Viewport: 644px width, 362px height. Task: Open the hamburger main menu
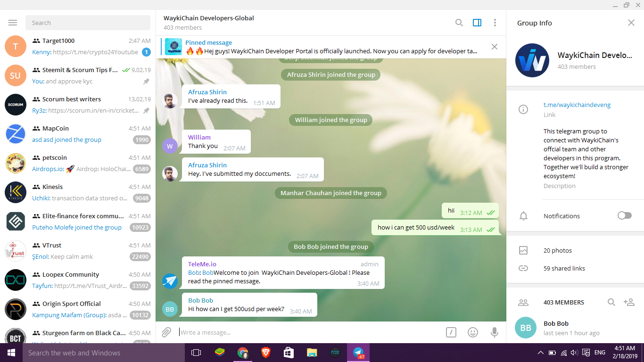click(x=13, y=23)
